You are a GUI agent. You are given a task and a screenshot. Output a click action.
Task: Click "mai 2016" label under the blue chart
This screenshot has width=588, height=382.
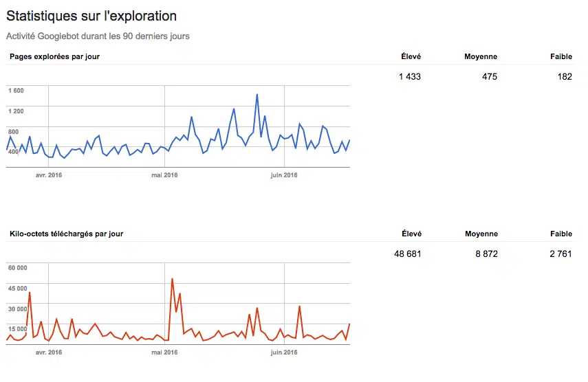pos(164,175)
